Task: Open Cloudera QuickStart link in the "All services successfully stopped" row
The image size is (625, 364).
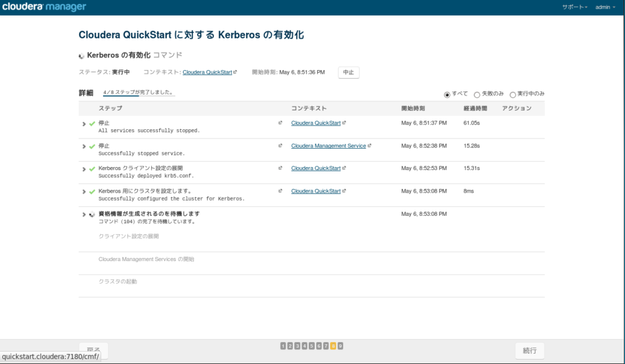Action: tap(316, 123)
